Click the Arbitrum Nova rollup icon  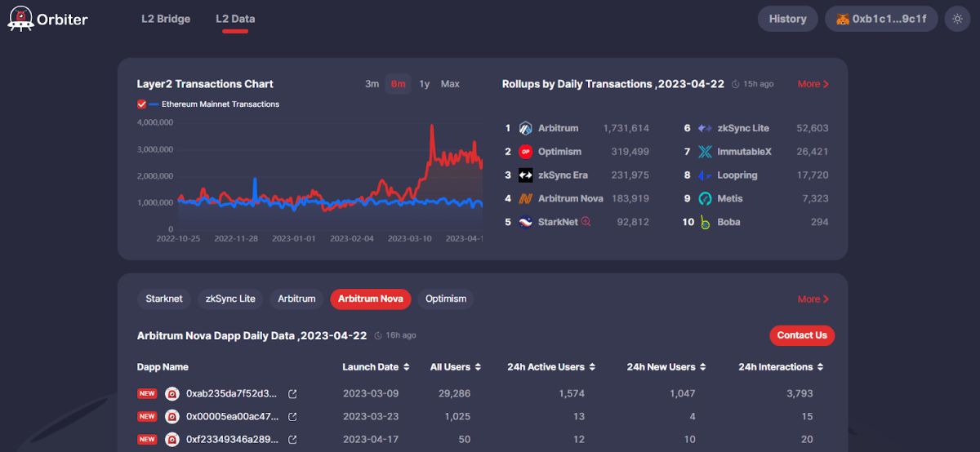(x=525, y=198)
